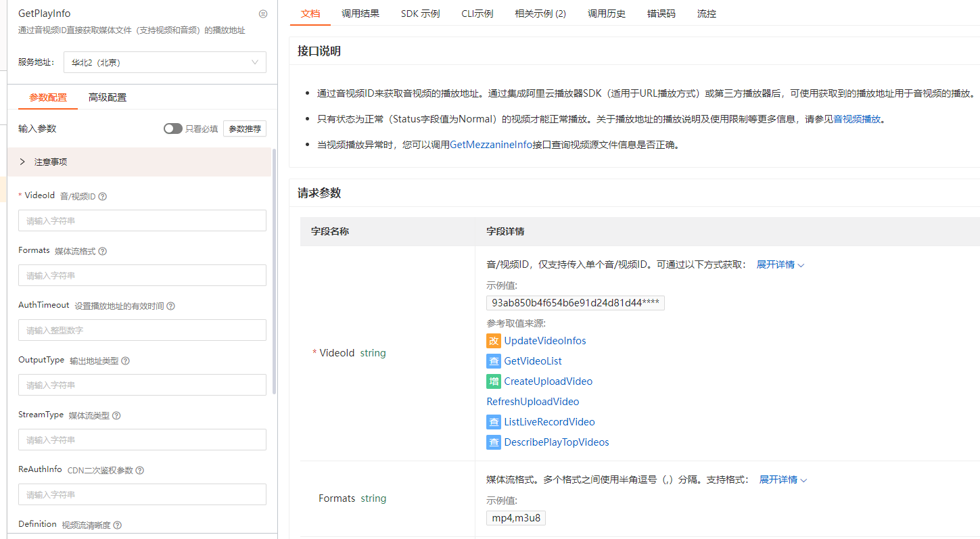Expand 展开详情 for Formats field
This screenshot has width=980, height=539.
[x=783, y=479]
